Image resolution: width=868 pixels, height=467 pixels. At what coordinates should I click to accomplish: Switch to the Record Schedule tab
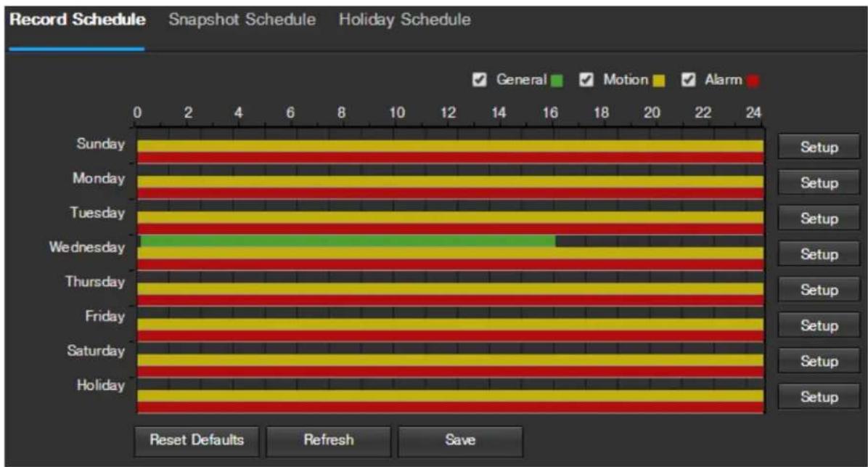78,20
